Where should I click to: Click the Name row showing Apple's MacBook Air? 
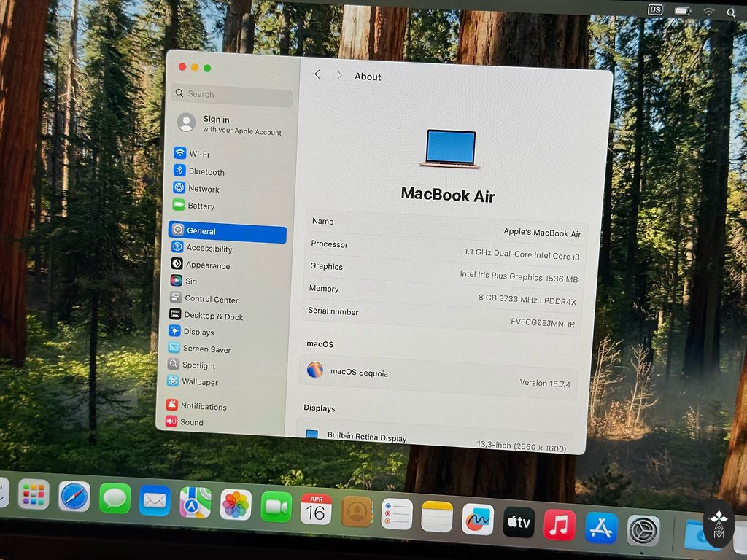point(446,226)
